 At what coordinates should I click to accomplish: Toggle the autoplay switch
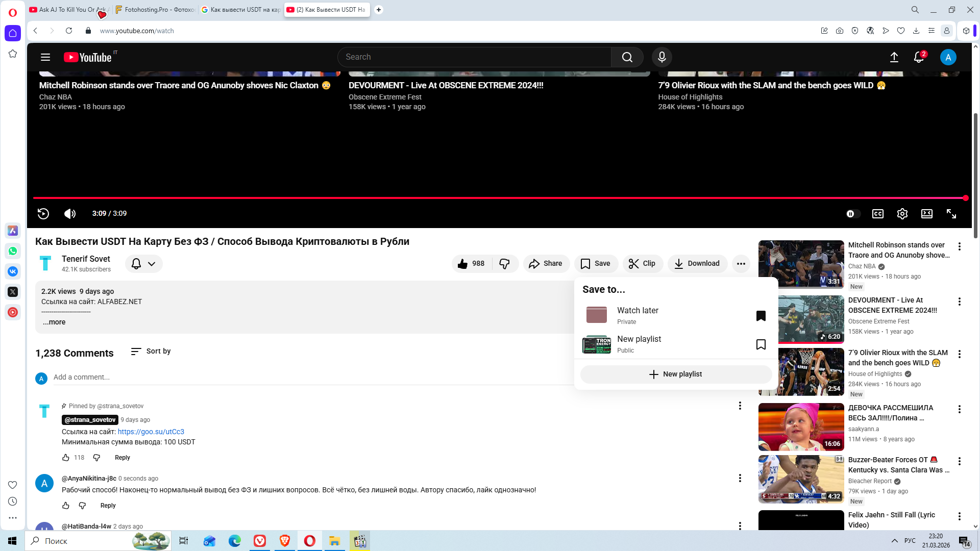coord(852,214)
